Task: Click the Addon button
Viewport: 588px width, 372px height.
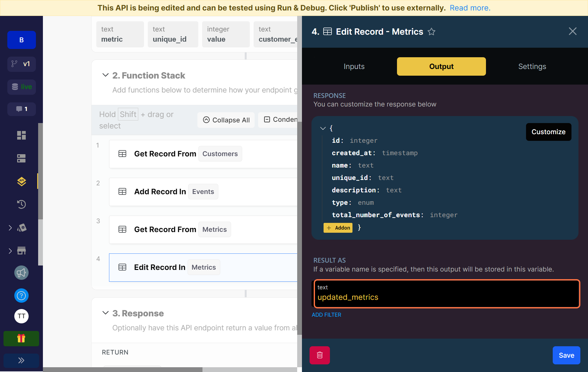Action: click(338, 228)
